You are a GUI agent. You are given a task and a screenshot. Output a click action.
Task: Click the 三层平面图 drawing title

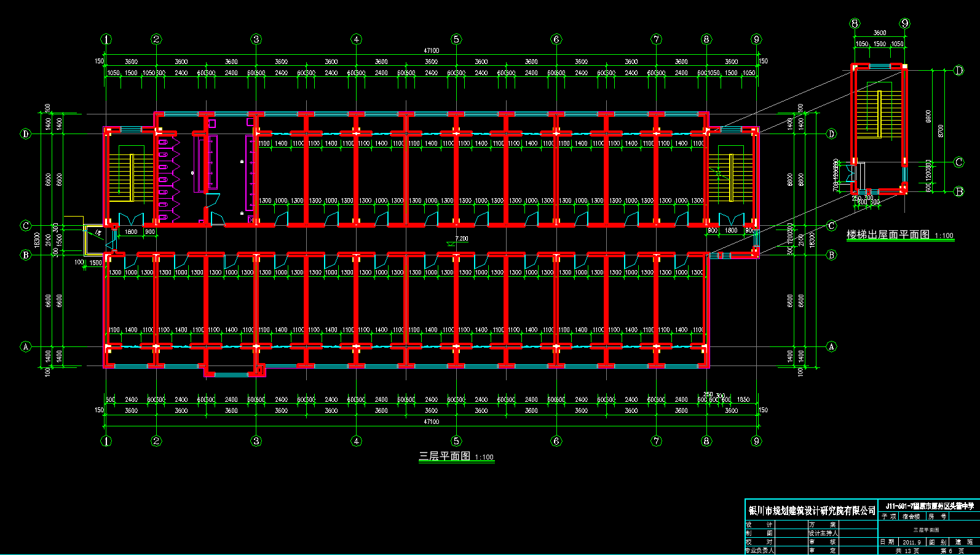coord(445,456)
